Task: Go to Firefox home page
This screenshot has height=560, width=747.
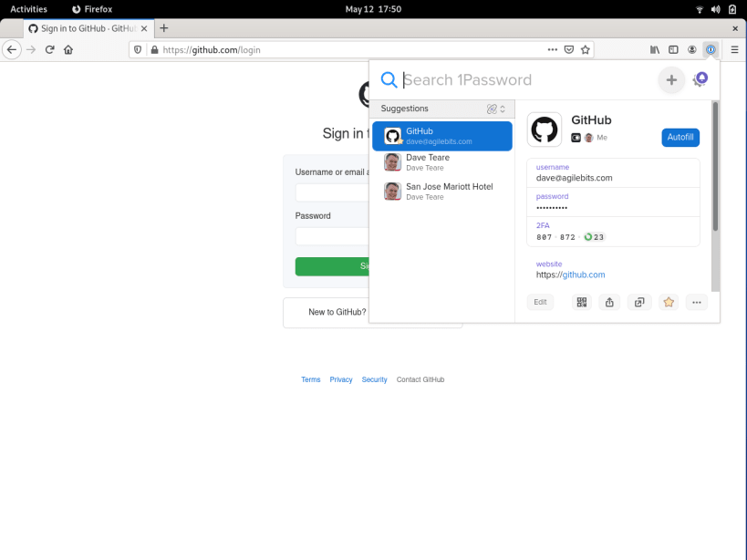Action: click(x=68, y=49)
